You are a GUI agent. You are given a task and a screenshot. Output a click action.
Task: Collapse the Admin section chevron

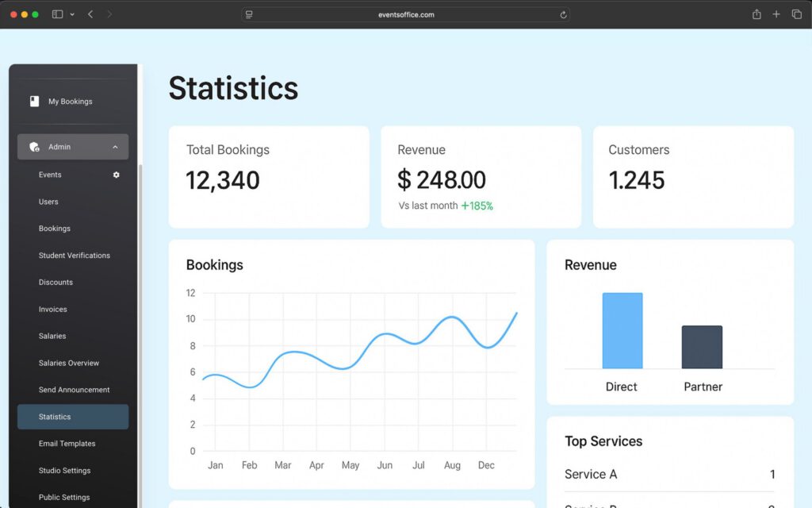tap(115, 146)
